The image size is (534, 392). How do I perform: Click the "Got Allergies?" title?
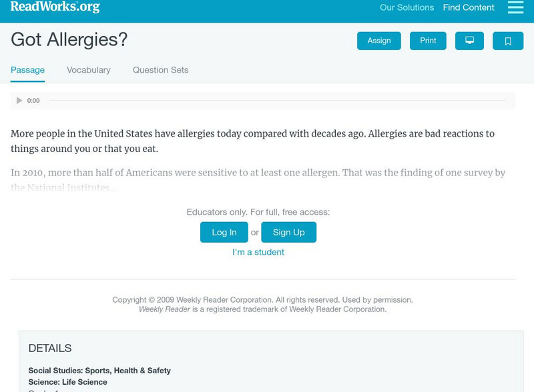(69, 40)
